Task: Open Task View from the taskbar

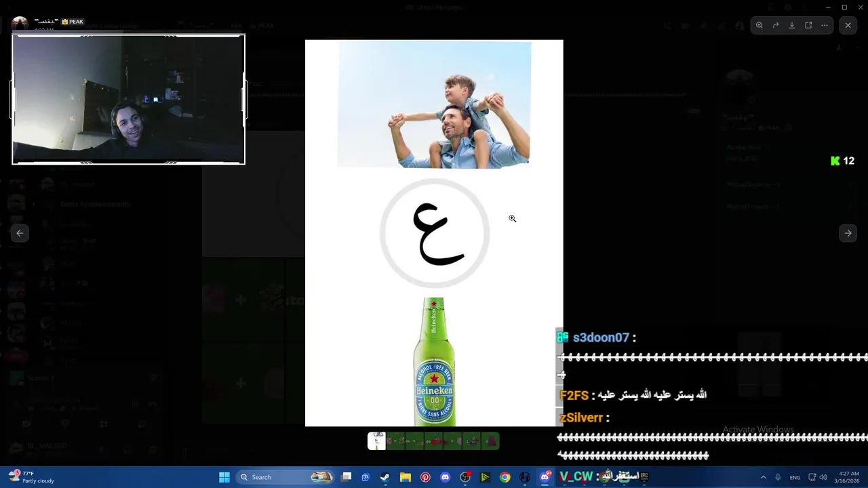Action: (347, 477)
